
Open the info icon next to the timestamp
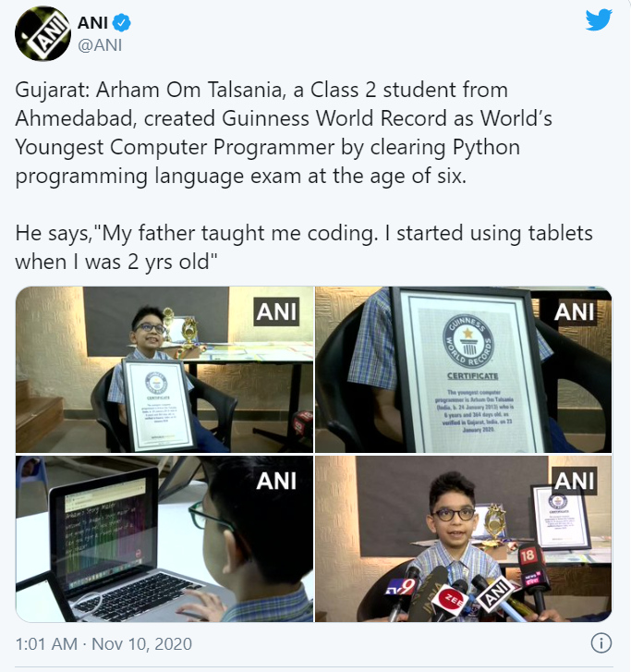click(601, 643)
